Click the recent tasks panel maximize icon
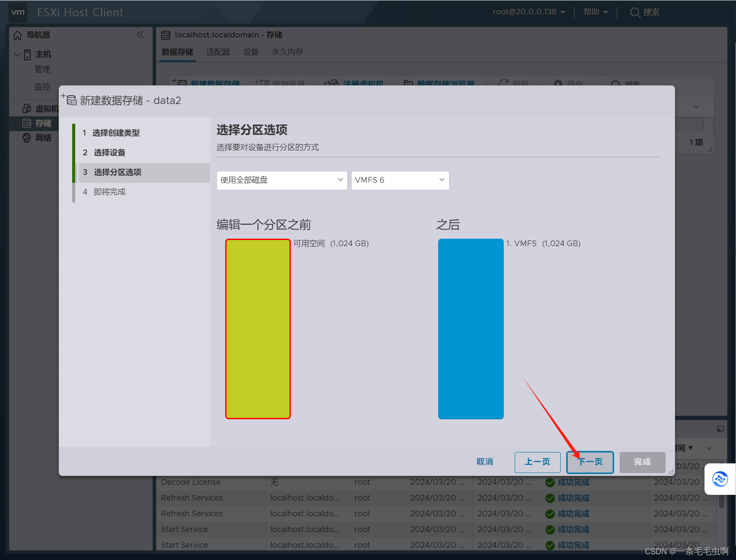The width and height of the screenshot is (736, 560). (x=720, y=429)
